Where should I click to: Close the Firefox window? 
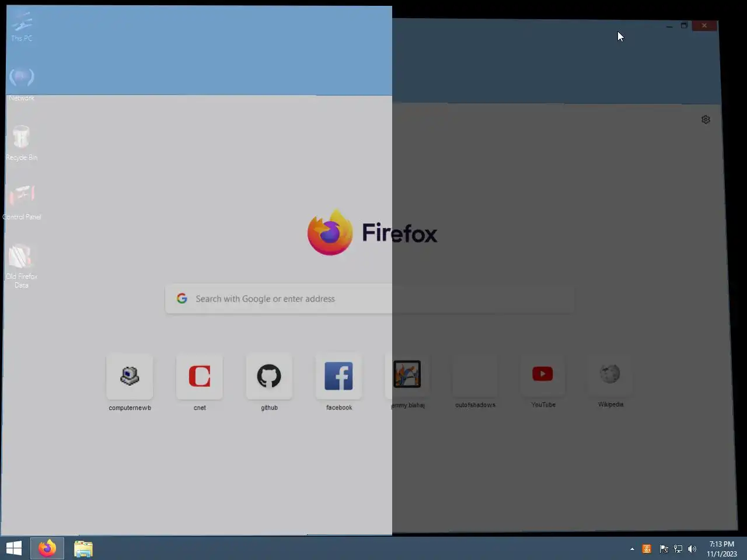pos(704,26)
